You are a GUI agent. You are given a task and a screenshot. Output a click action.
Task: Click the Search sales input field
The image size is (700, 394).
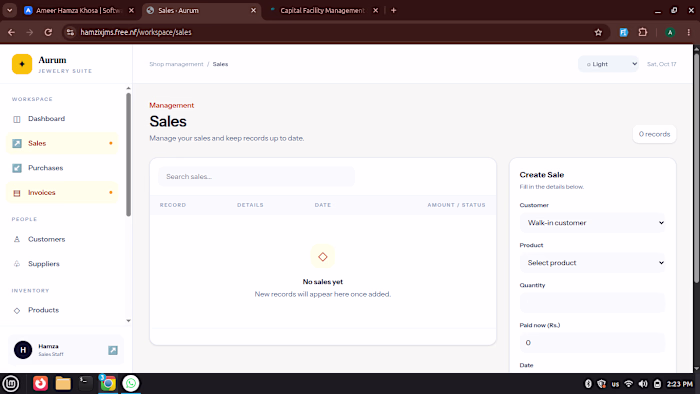[x=256, y=177]
